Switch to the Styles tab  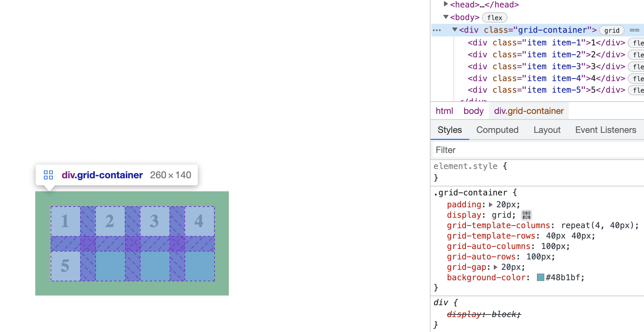tap(450, 130)
